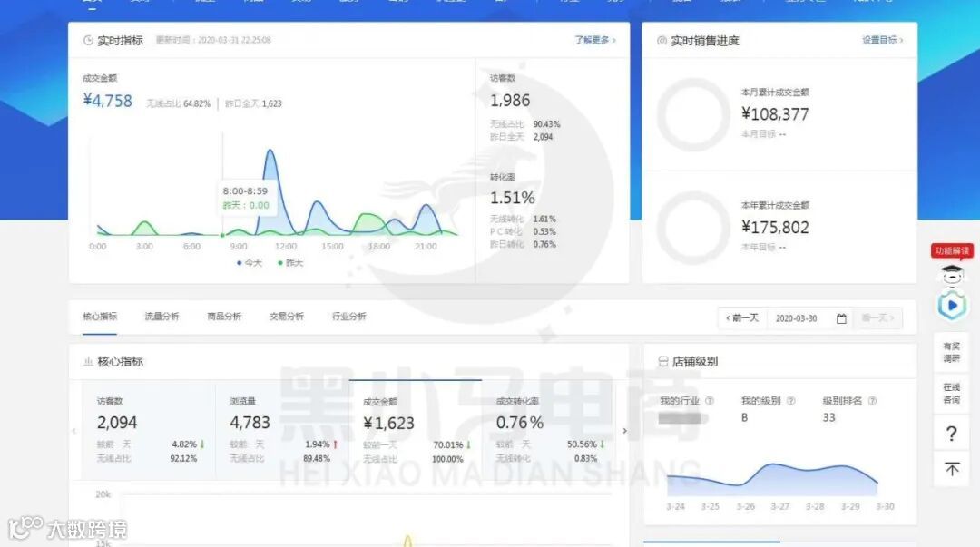Click help icon next to 我的行业
The image size is (980, 547).
pos(710,401)
